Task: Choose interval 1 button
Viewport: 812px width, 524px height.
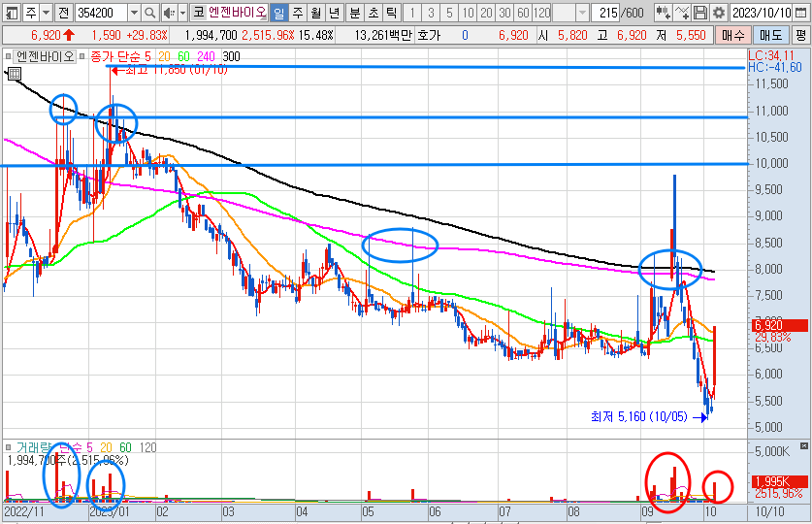Action: [x=412, y=13]
